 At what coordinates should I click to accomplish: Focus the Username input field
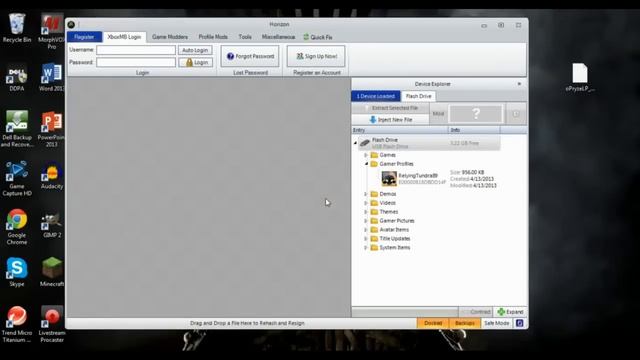pyautogui.click(x=136, y=50)
